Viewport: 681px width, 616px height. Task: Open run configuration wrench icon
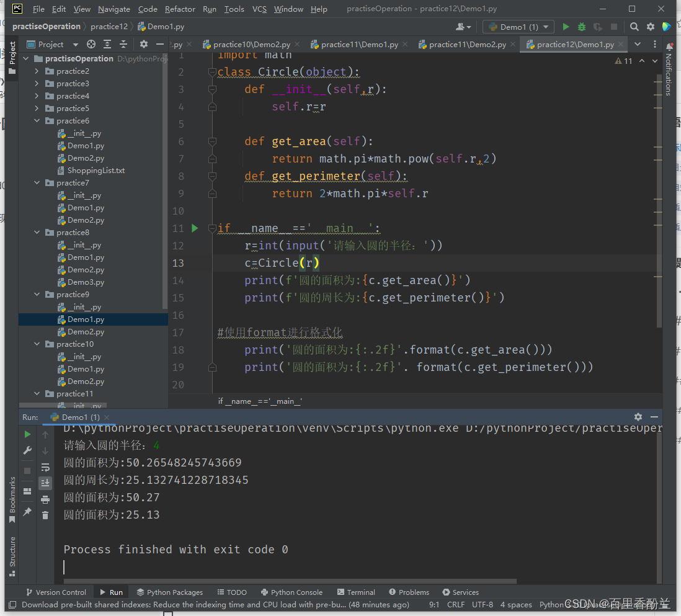(x=27, y=450)
